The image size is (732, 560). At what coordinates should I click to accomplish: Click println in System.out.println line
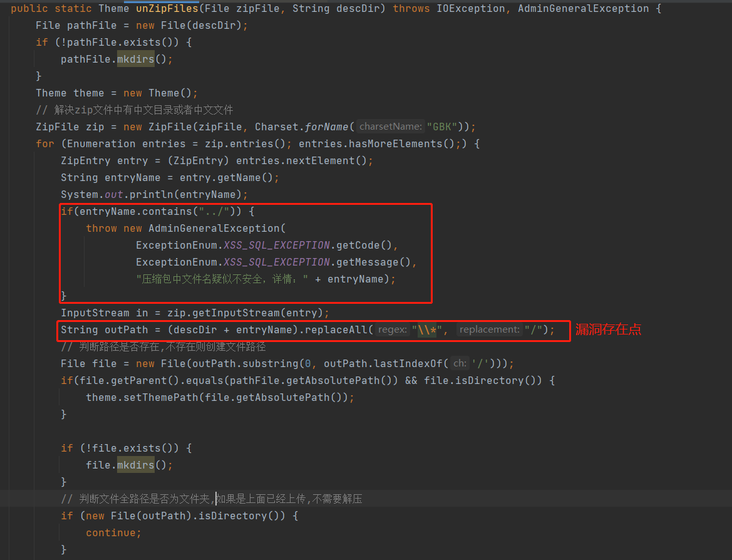pos(151,194)
